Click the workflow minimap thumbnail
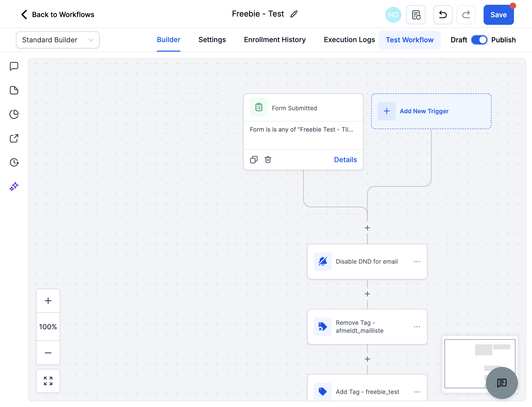Screen dimensions: 532x407 480,364
